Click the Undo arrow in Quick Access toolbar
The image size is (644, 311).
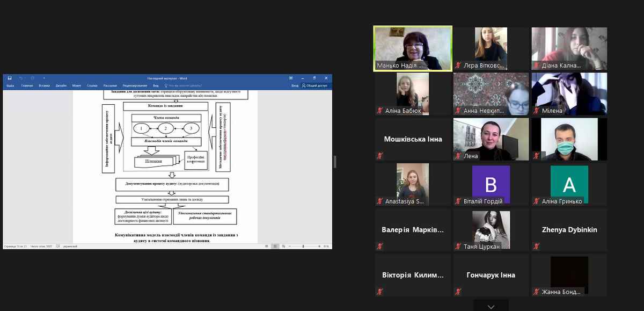point(20,78)
